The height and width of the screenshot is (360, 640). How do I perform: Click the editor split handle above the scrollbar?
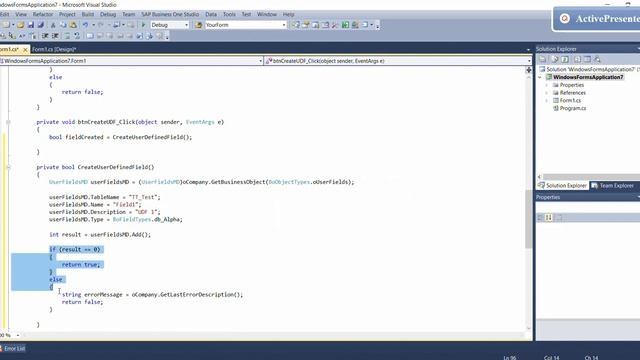pyautogui.click(x=529, y=70)
